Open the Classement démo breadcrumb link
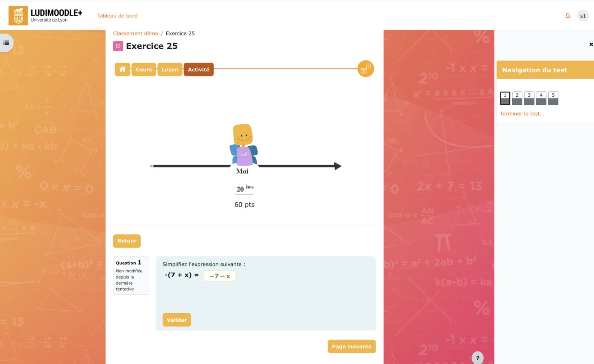Image resolution: width=594 pixels, height=364 pixels. 135,33
